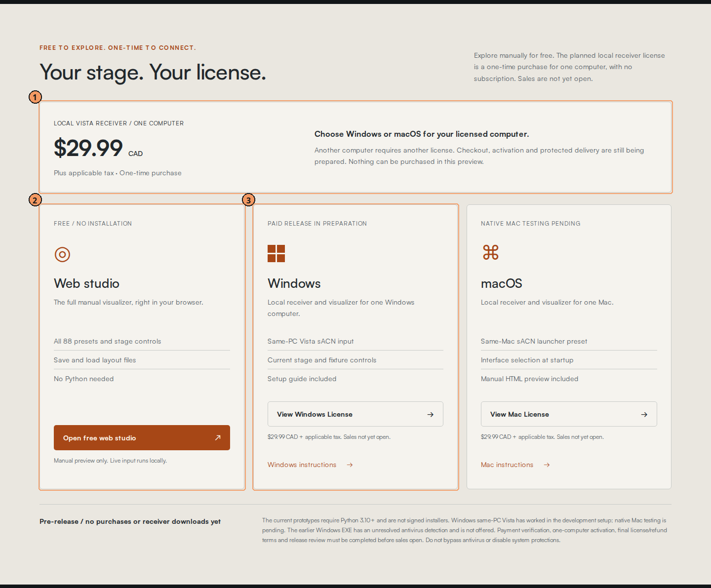Click the arrow in View Windows License
Screen dimensions: 711x588
click(431, 415)
